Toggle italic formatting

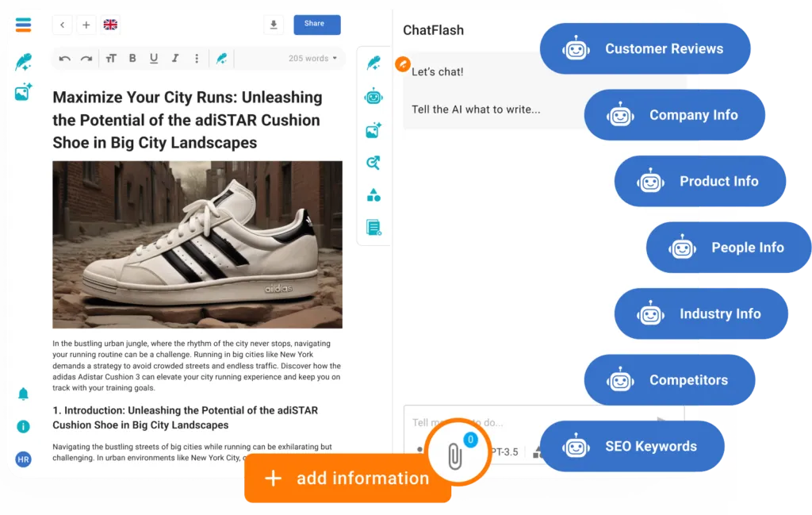(x=175, y=58)
